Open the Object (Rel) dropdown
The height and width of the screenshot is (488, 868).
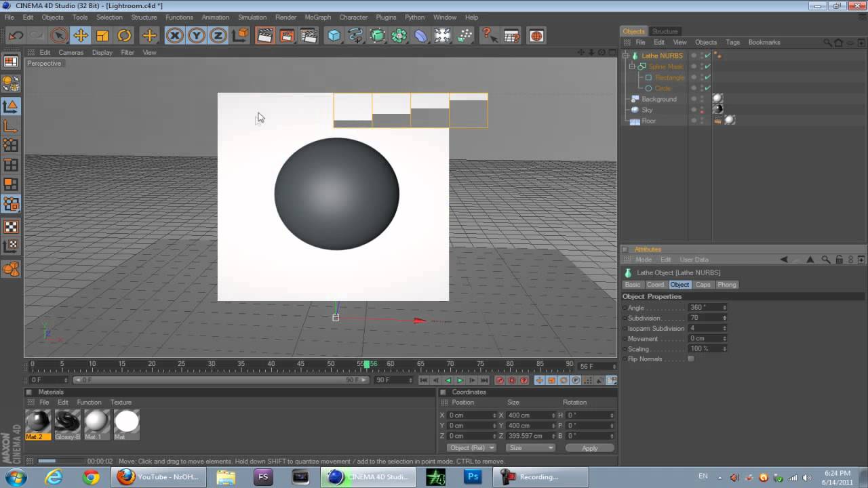point(472,448)
